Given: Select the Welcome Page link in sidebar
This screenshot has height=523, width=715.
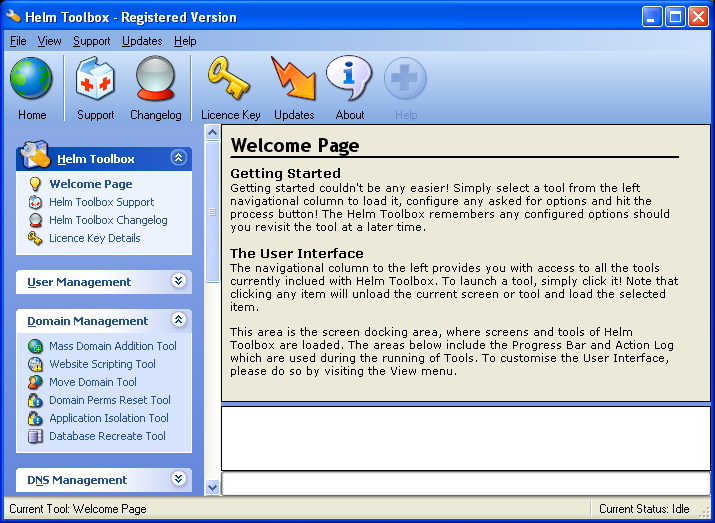Looking at the screenshot, I should (x=91, y=184).
